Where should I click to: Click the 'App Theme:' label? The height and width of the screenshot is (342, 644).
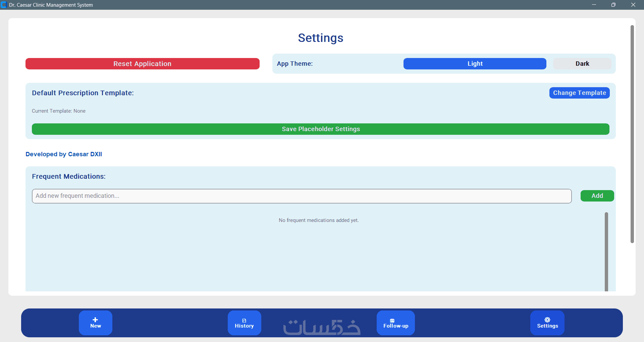coord(295,64)
